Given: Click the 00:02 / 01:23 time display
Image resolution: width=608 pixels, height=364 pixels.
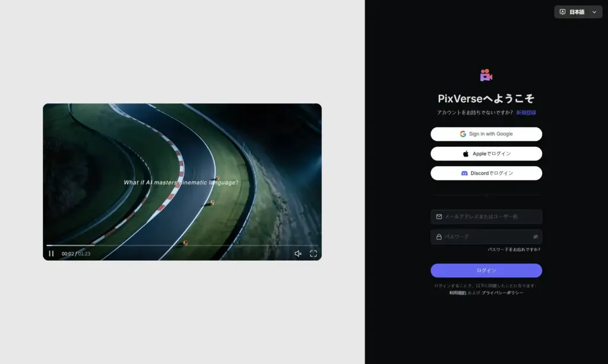Looking at the screenshot, I should click(76, 254).
